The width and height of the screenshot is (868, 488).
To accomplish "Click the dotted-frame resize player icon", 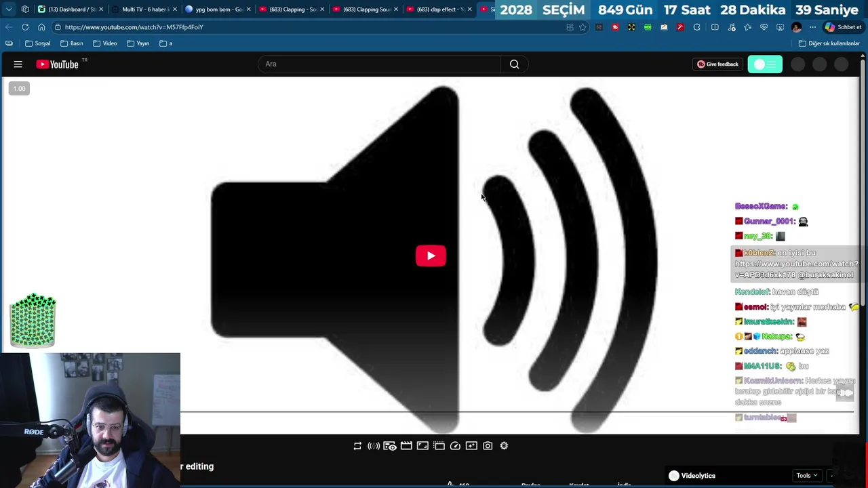I will (439, 446).
